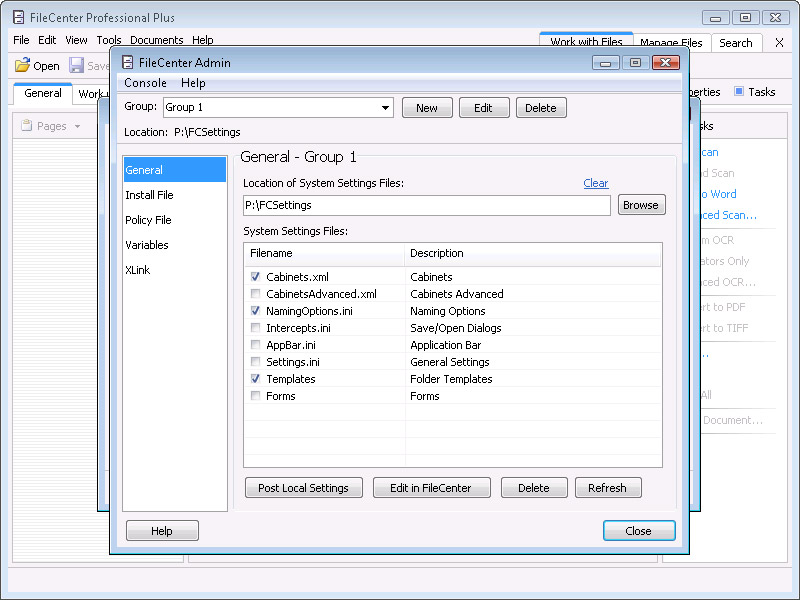Toggle the Settings.ini checkbox
Image resolution: width=800 pixels, height=600 pixels.
tap(256, 362)
